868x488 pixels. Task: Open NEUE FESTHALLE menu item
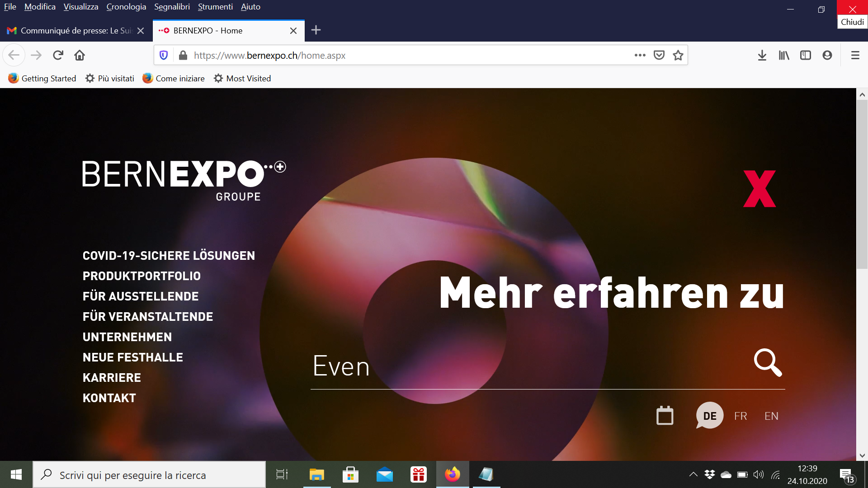pyautogui.click(x=133, y=357)
